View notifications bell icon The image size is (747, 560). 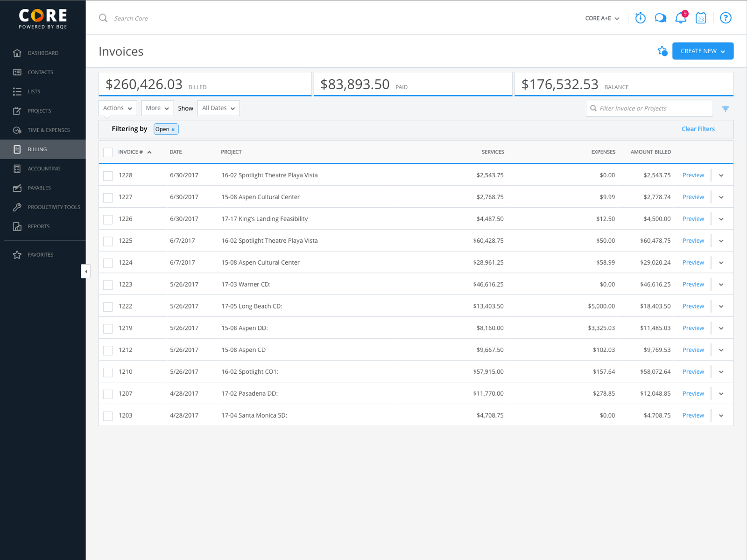click(681, 18)
